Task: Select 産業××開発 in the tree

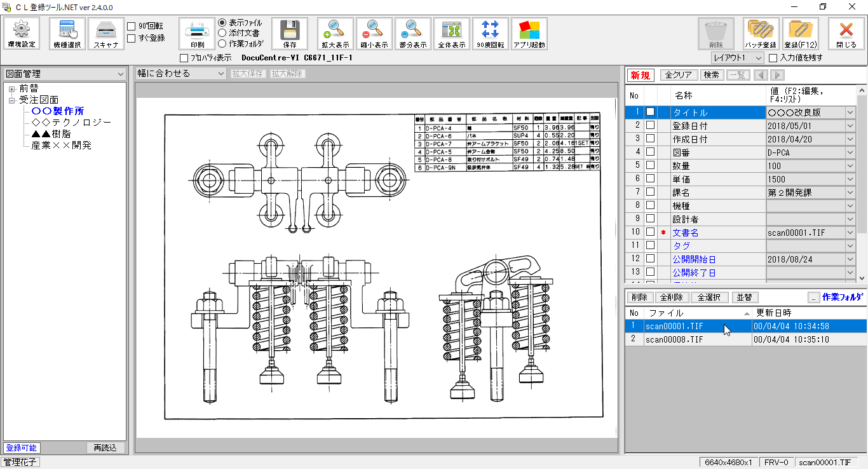Action: click(x=61, y=146)
